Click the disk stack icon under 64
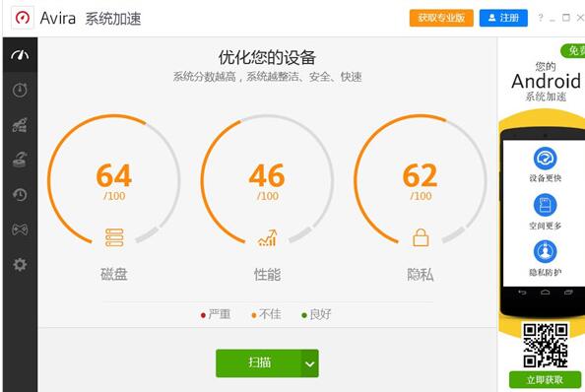The image size is (585, 392). point(114,237)
